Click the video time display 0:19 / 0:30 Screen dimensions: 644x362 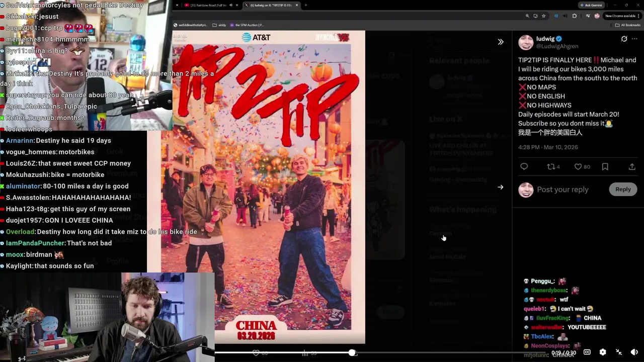563,353
